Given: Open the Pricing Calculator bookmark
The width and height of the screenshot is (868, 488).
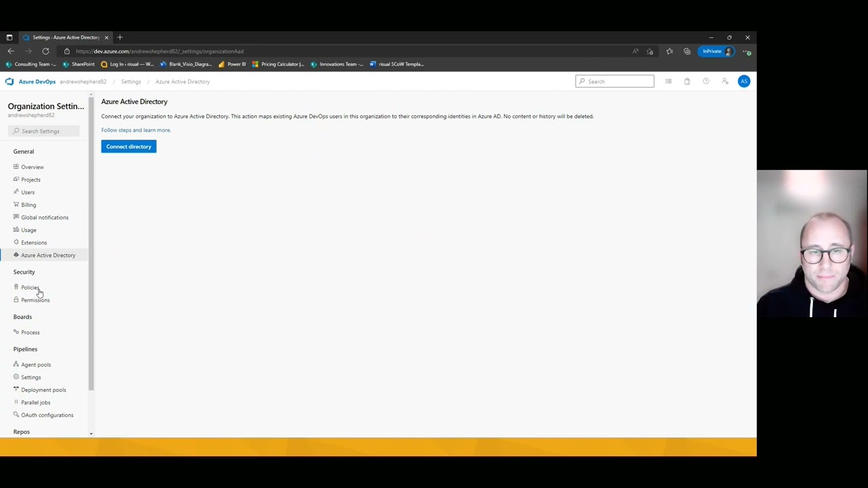Looking at the screenshot, I should tap(278, 64).
